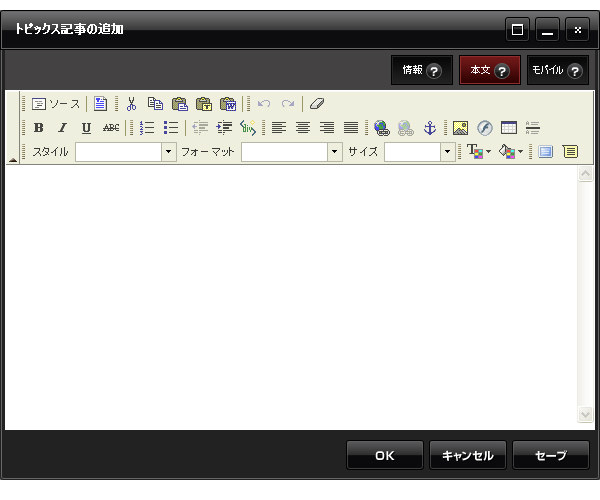Image resolution: width=600 pixels, height=500 pixels.
Task: Show blocks icon in toolbar
Action: pyautogui.click(x=570, y=152)
